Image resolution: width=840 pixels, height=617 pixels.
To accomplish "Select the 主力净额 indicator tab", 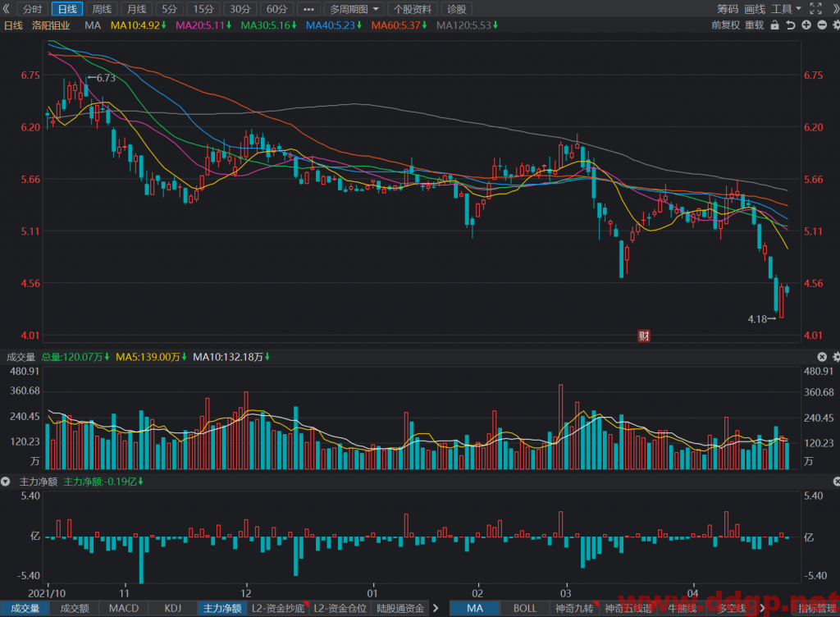I will (222, 609).
